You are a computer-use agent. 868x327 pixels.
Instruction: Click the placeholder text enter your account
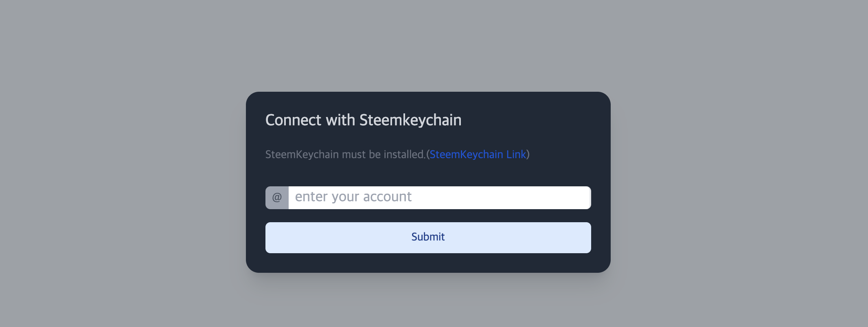tap(353, 197)
